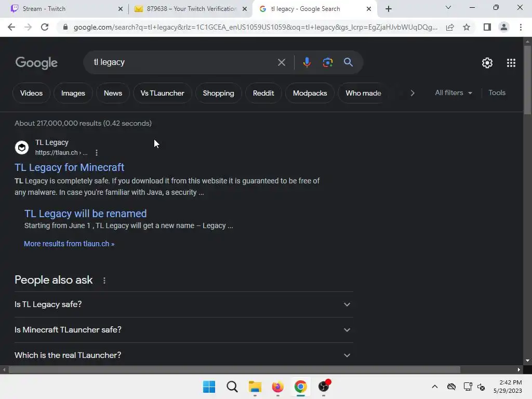Open TL Legacy for Minecraft result
Screen dimensions: 532x399
pyautogui.click(x=69, y=167)
